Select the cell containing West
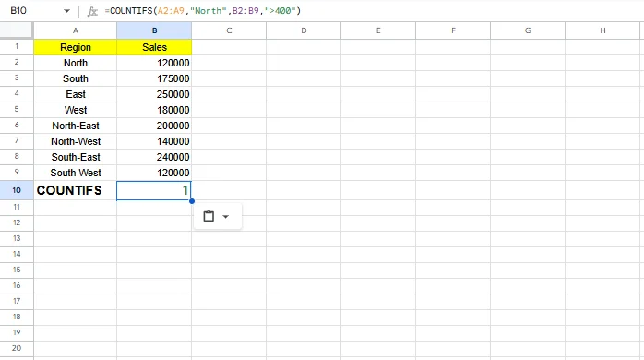The width and height of the screenshot is (644, 360). pyautogui.click(x=75, y=110)
